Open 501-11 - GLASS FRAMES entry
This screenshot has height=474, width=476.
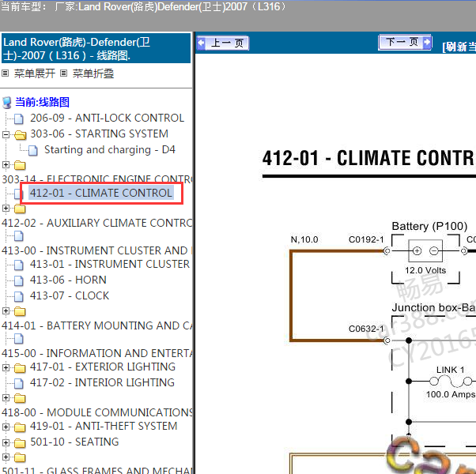coord(96,470)
